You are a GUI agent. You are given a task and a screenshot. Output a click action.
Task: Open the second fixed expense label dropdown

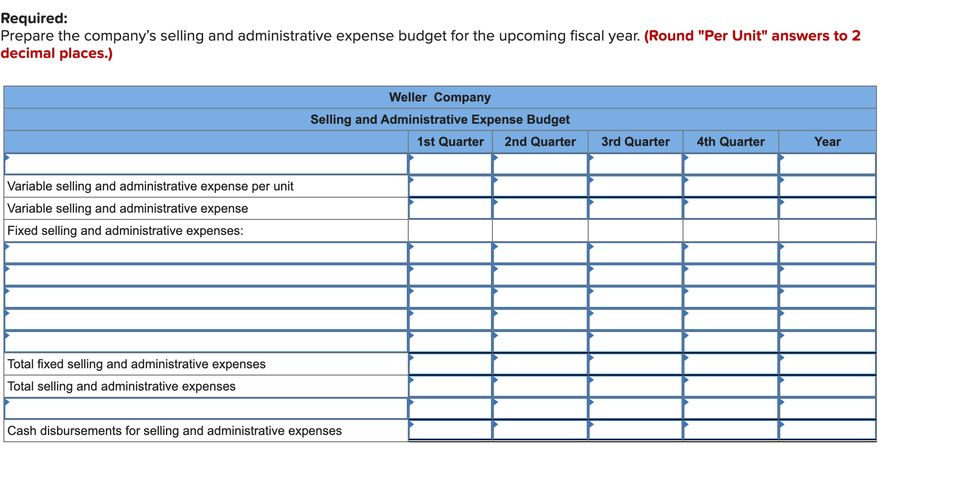click(x=206, y=275)
